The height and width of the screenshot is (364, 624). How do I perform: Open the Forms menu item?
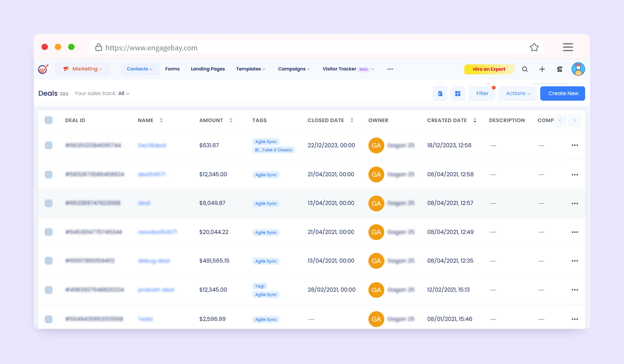tap(172, 69)
